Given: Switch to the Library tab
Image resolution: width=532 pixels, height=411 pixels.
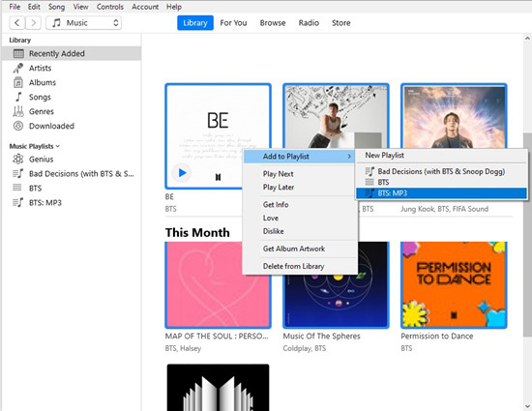Looking at the screenshot, I should point(195,22).
